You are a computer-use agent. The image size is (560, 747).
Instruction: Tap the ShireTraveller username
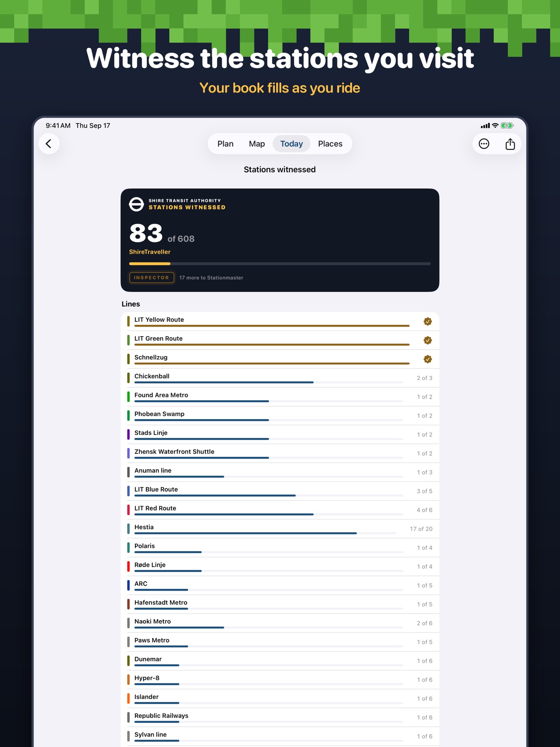(x=150, y=252)
